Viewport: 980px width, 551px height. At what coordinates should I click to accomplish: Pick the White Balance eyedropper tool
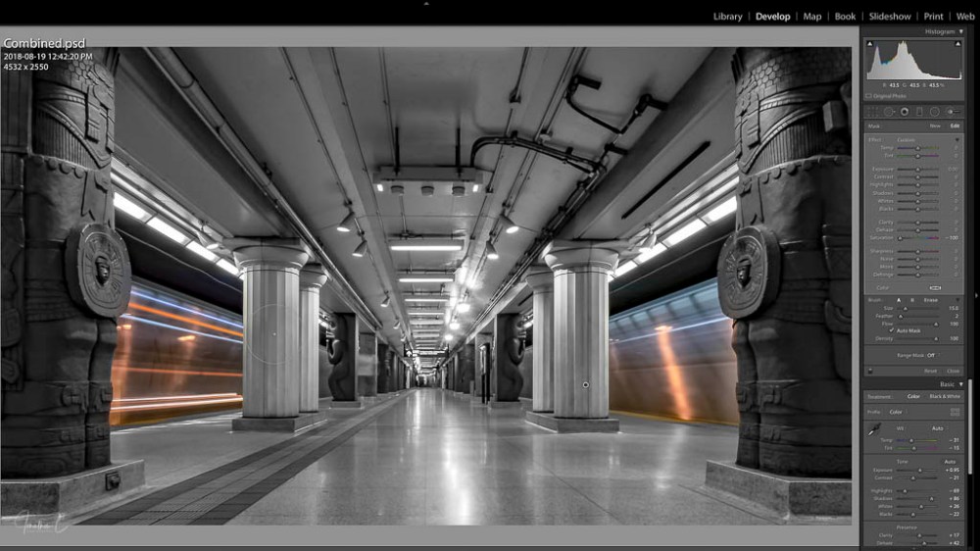[874, 429]
